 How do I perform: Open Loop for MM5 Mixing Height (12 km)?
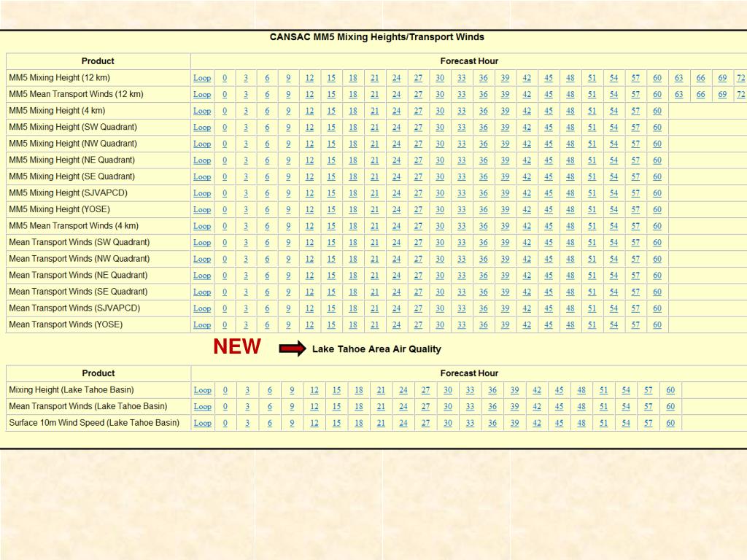[x=202, y=78]
